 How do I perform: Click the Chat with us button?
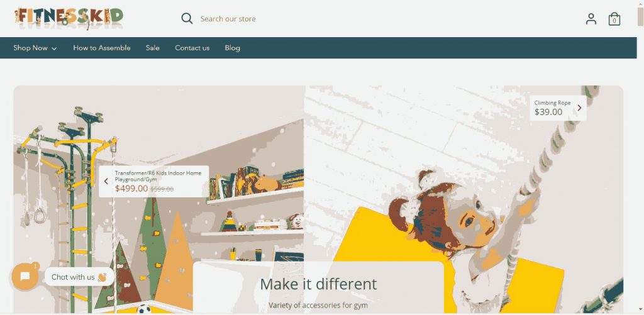77,277
